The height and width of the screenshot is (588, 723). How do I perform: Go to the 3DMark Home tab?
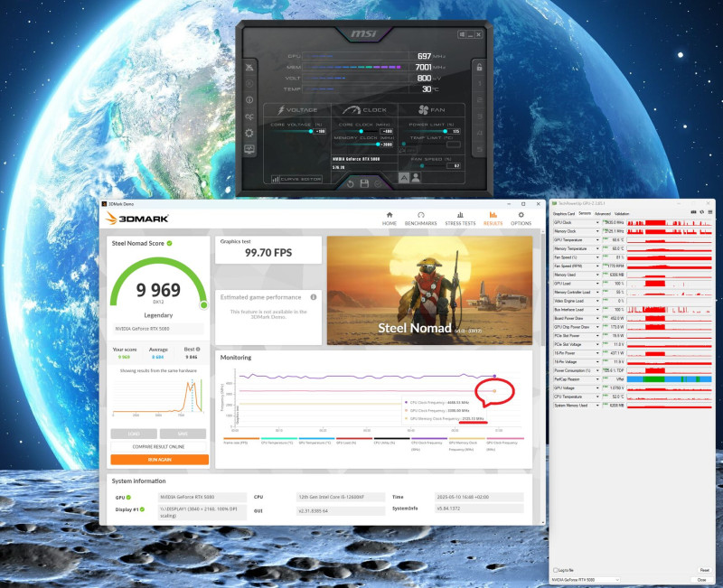click(x=390, y=219)
